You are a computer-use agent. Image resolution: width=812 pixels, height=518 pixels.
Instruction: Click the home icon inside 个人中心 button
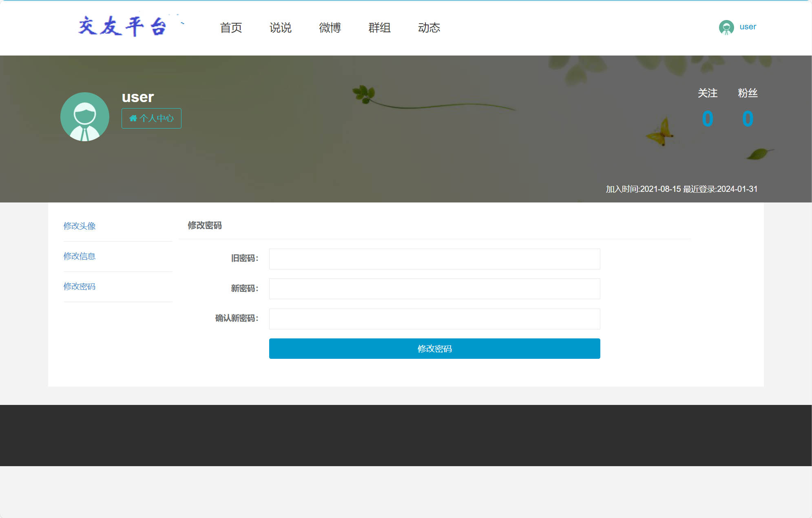133,118
